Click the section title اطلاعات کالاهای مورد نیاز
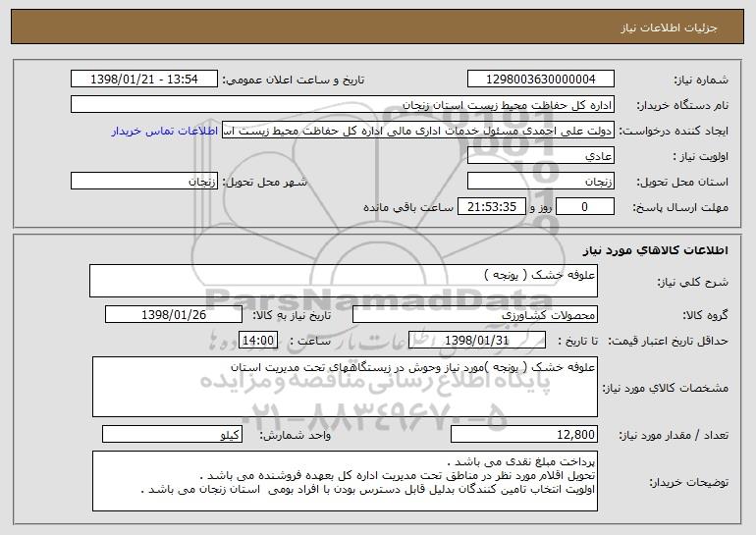 (655, 250)
